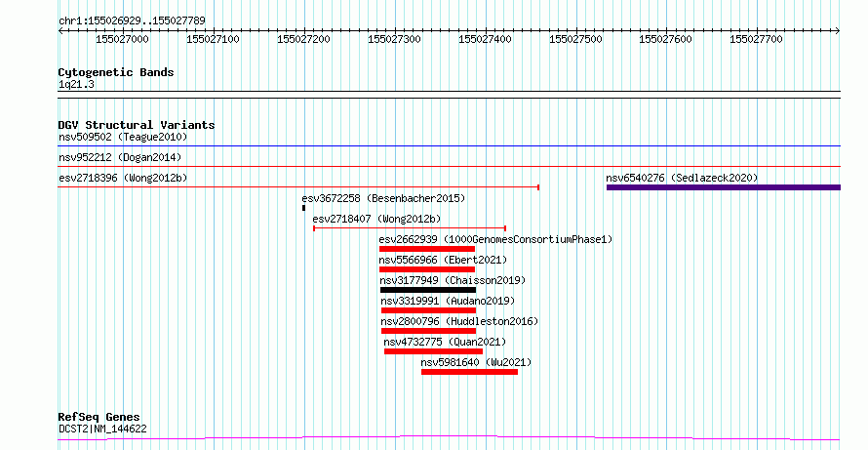Click ruler position 155027000

point(122,39)
